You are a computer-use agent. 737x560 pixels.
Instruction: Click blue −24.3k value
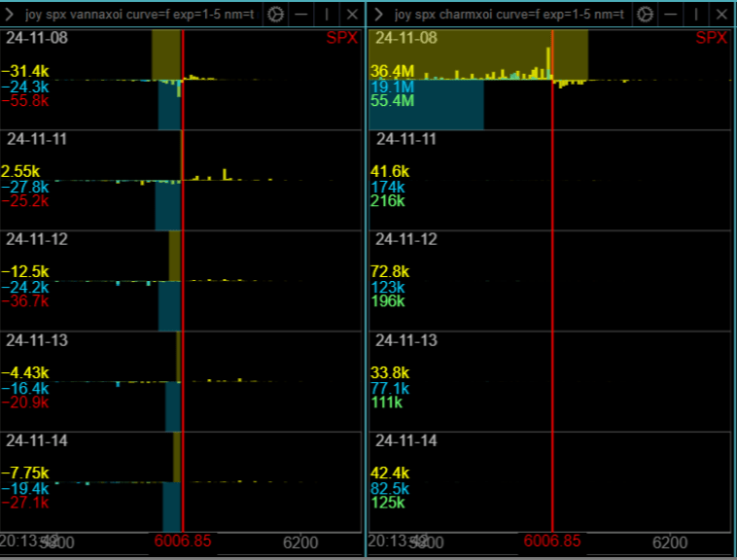tap(25, 87)
